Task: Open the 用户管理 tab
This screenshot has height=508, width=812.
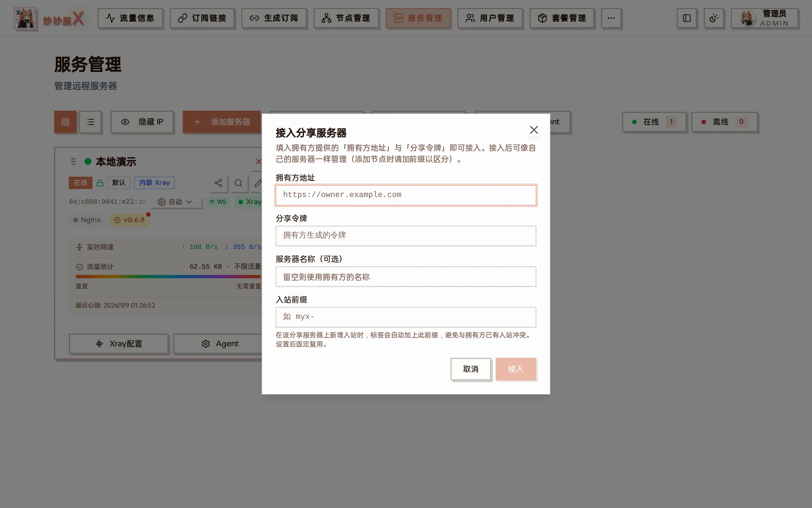Action: (x=490, y=18)
